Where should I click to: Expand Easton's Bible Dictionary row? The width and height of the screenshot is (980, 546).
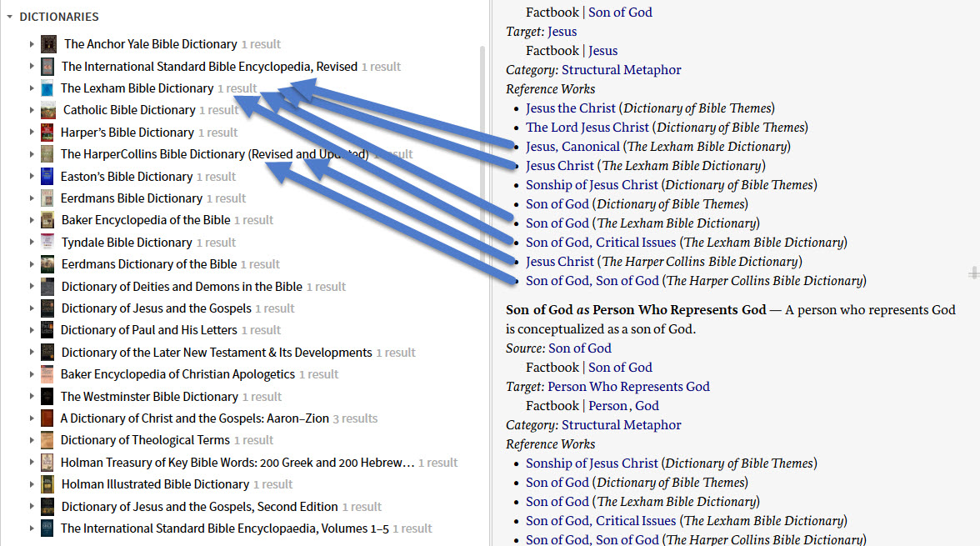point(32,177)
